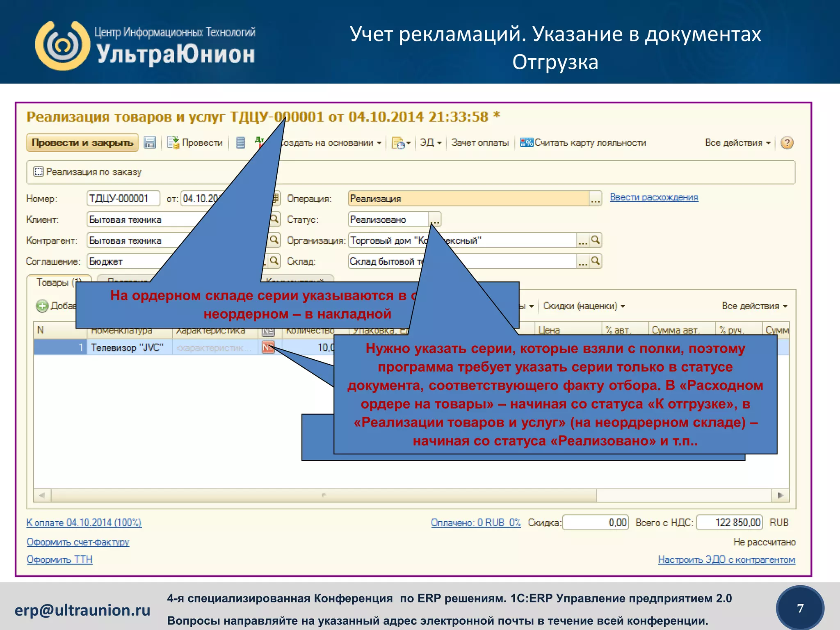Screen dimensions: 840x630
Task: Open the ЭД dropdown menu
Action: point(430,143)
